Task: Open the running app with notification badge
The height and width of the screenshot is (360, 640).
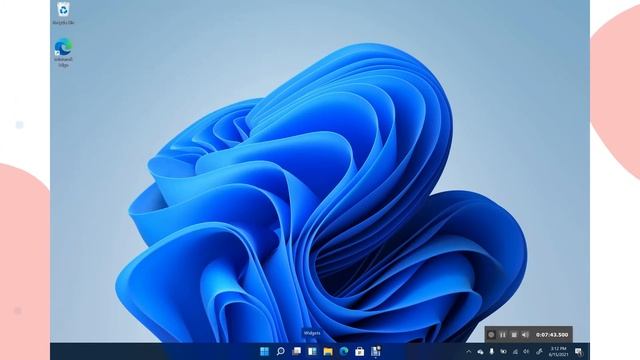Action: point(376,351)
